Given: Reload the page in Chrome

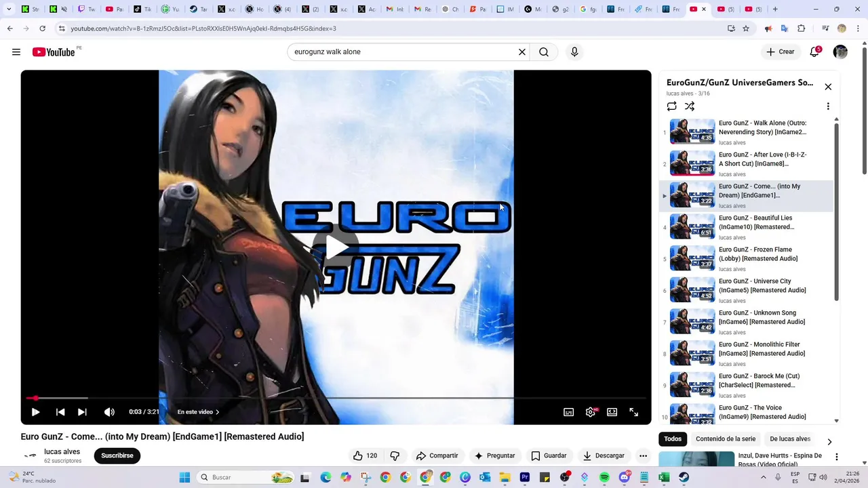Looking at the screenshot, I should [x=42, y=28].
